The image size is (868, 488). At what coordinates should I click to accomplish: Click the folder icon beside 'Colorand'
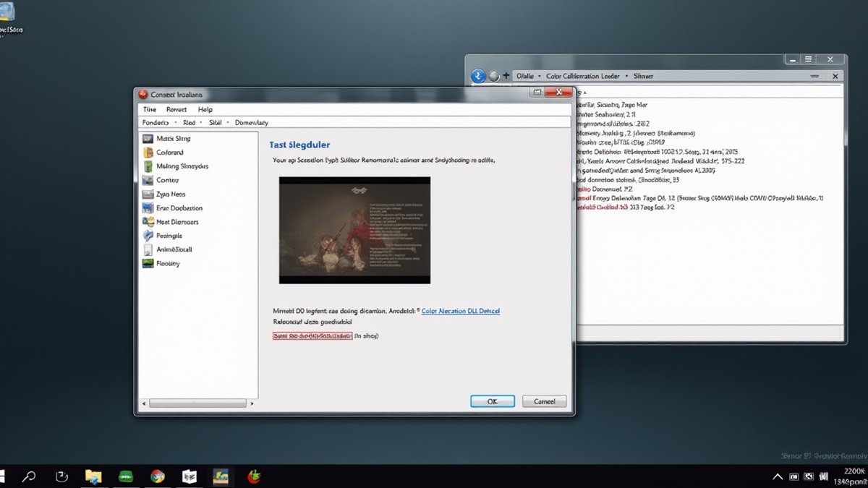(147, 153)
